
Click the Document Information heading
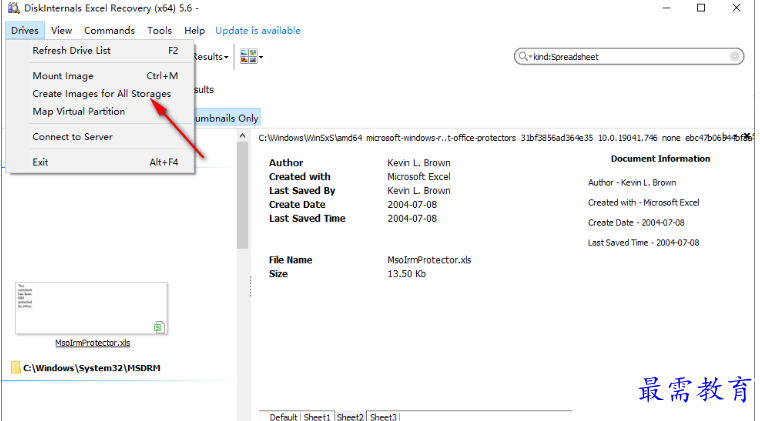[660, 159]
